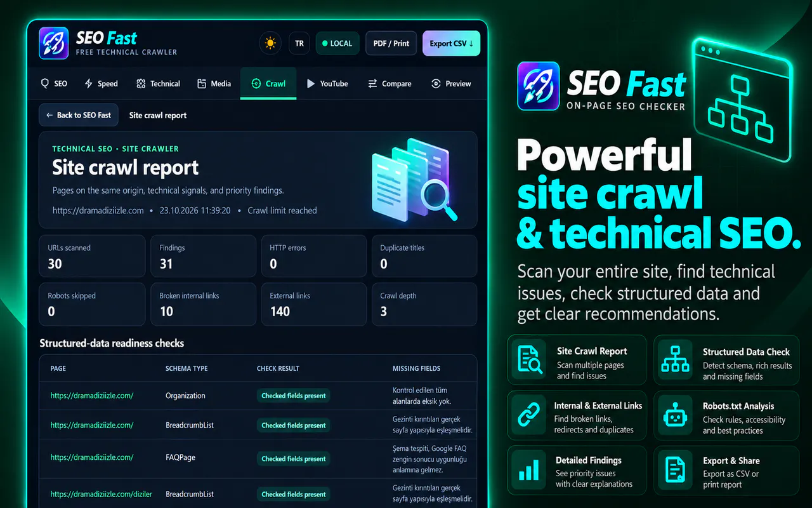Screen dimensions: 812x508
Task: Export the crawl report as CSV
Action: (x=452, y=43)
